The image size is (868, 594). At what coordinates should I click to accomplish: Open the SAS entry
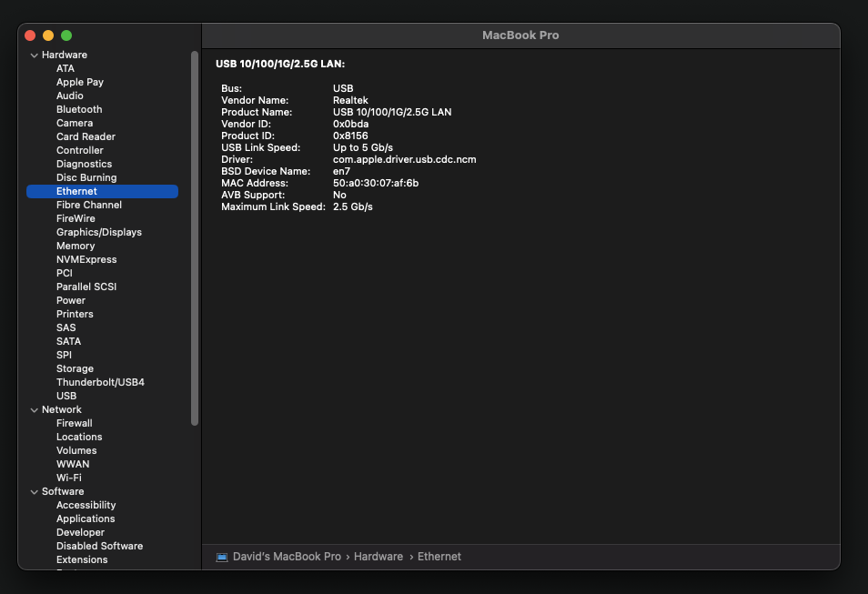coord(66,327)
